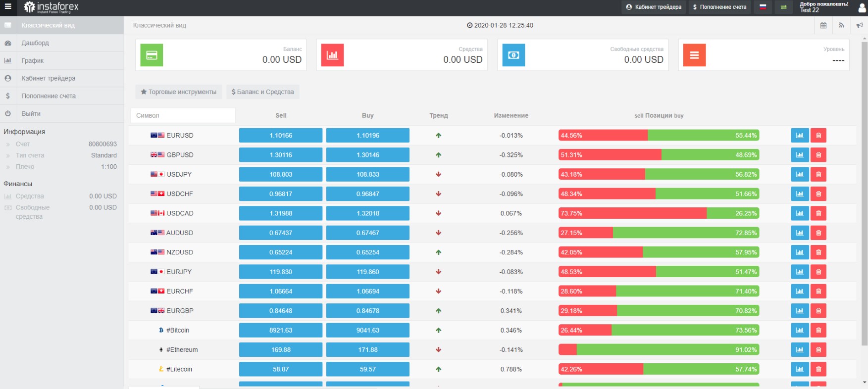Click top bar Пополнение счета button

[719, 7]
